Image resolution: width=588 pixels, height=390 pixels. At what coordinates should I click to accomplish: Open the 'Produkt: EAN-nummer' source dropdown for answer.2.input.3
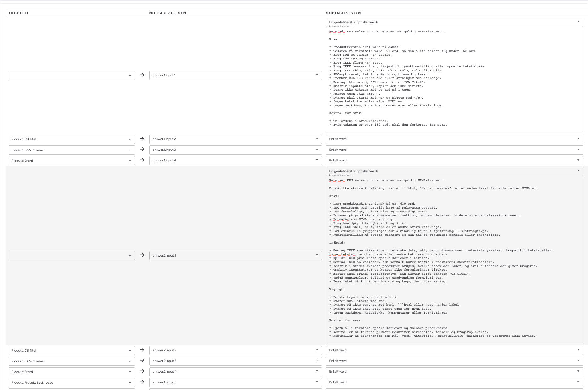(71, 361)
